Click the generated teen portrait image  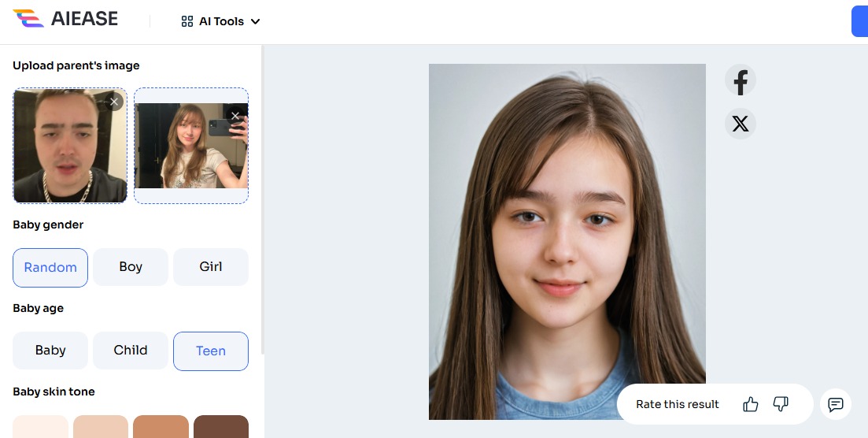tap(567, 242)
